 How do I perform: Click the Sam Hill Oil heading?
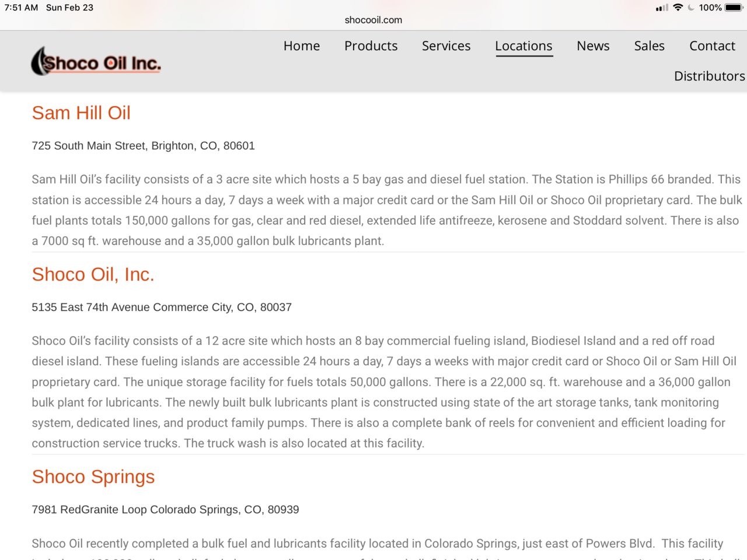pyautogui.click(x=81, y=113)
